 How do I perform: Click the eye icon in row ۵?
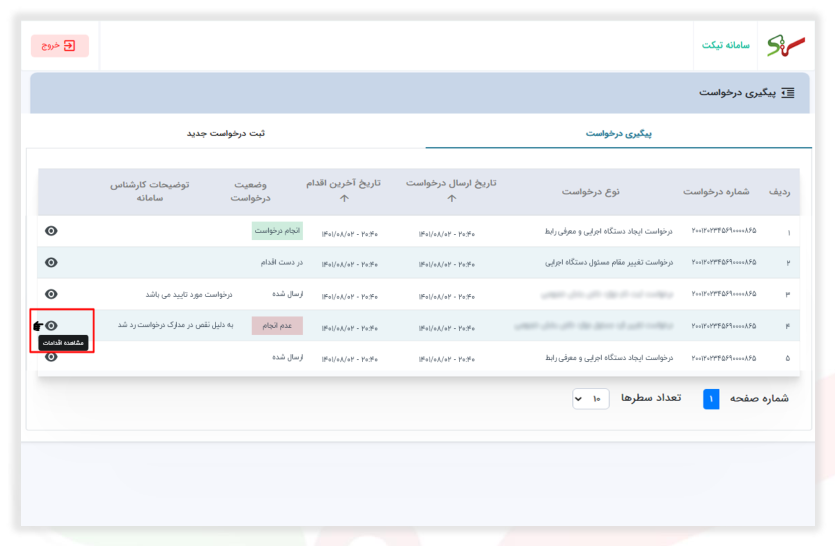(x=51, y=357)
